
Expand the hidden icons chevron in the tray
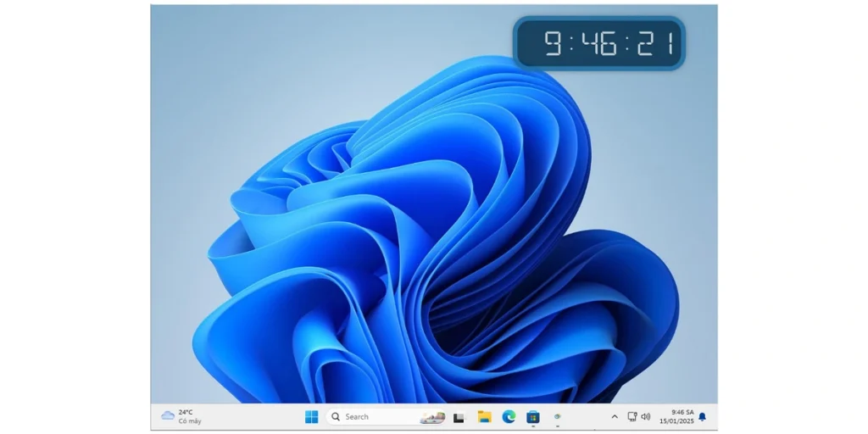point(615,416)
